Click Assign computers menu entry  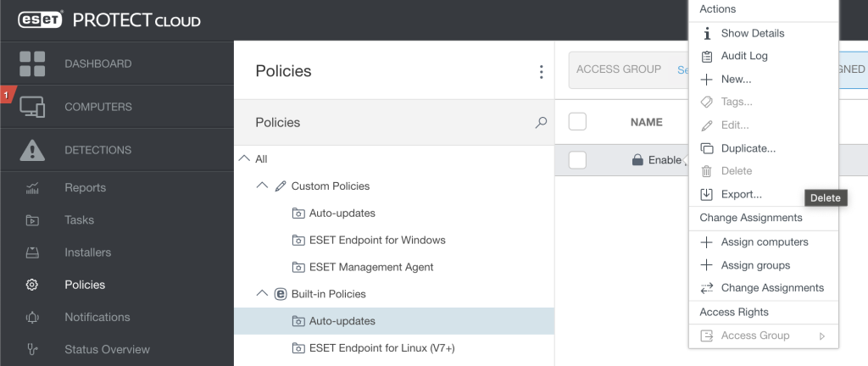[764, 241]
